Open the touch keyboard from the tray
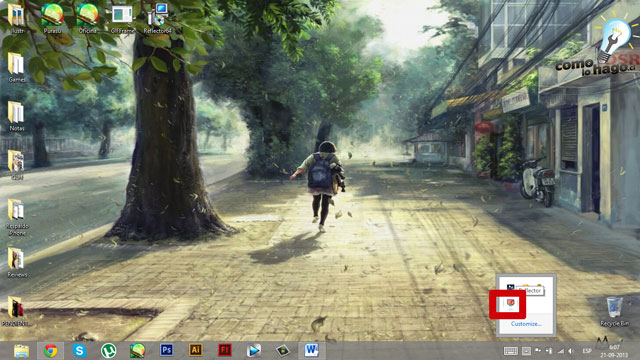The image size is (640, 360). click(511, 351)
